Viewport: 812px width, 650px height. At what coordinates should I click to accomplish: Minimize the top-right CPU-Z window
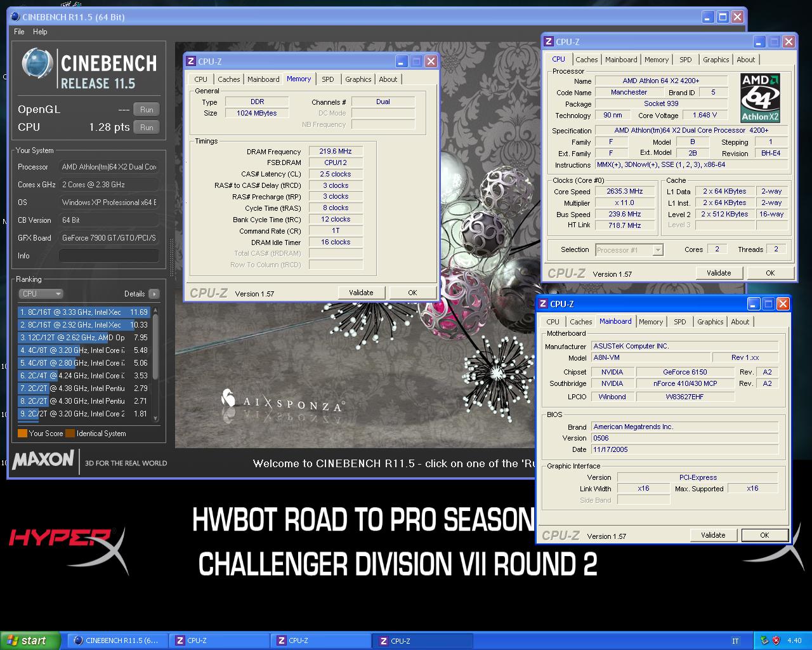pyautogui.click(x=759, y=42)
